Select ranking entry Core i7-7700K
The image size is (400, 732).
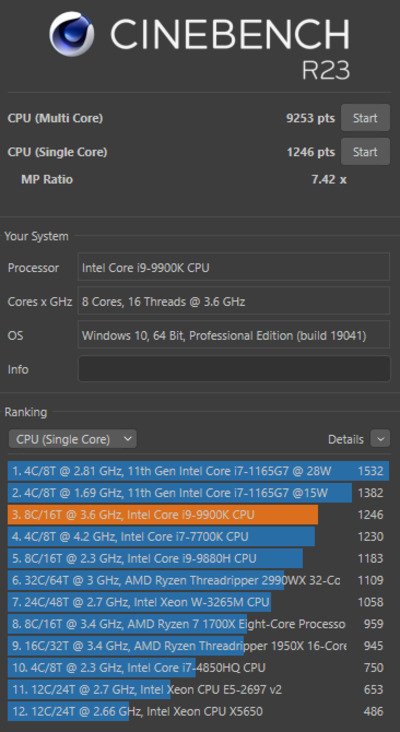pyautogui.click(x=198, y=536)
